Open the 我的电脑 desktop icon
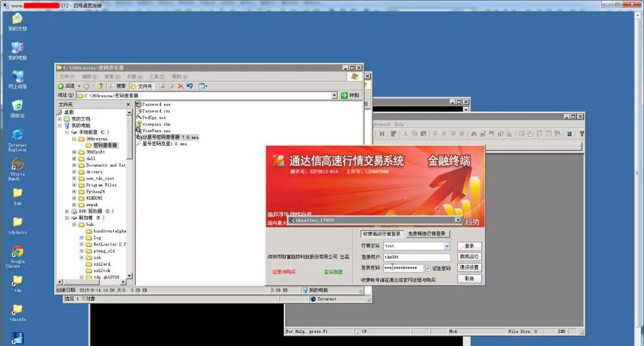The width and height of the screenshot is (644, 346). coord(17,51)
